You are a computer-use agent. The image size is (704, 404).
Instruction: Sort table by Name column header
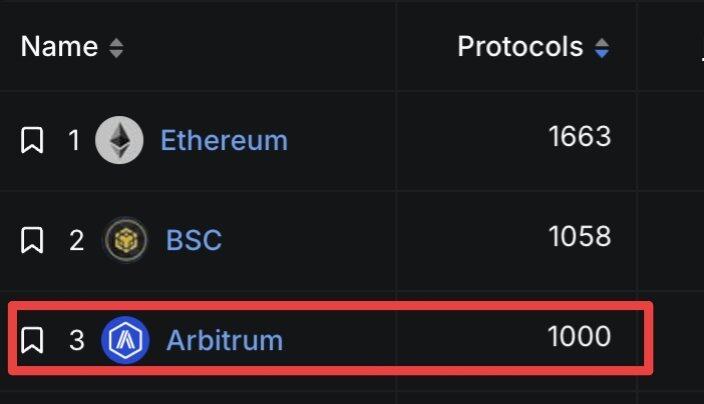[x=59, y=46]
